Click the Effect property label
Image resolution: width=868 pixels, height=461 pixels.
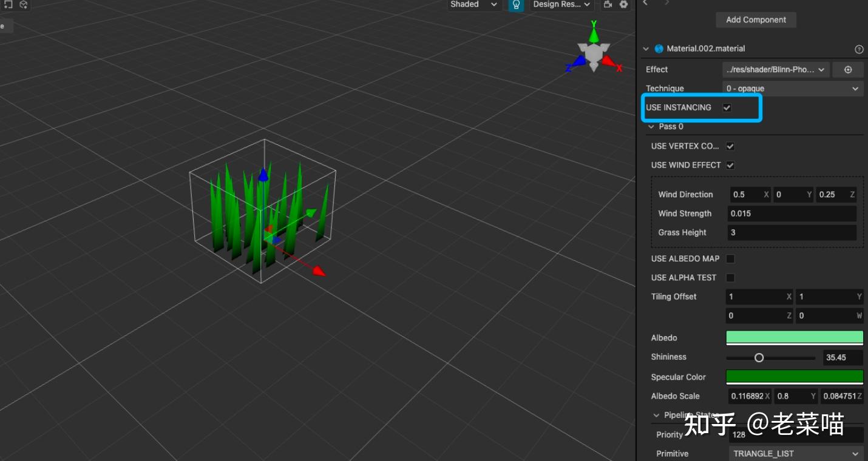pyautogui.click(x=657, y=70)
